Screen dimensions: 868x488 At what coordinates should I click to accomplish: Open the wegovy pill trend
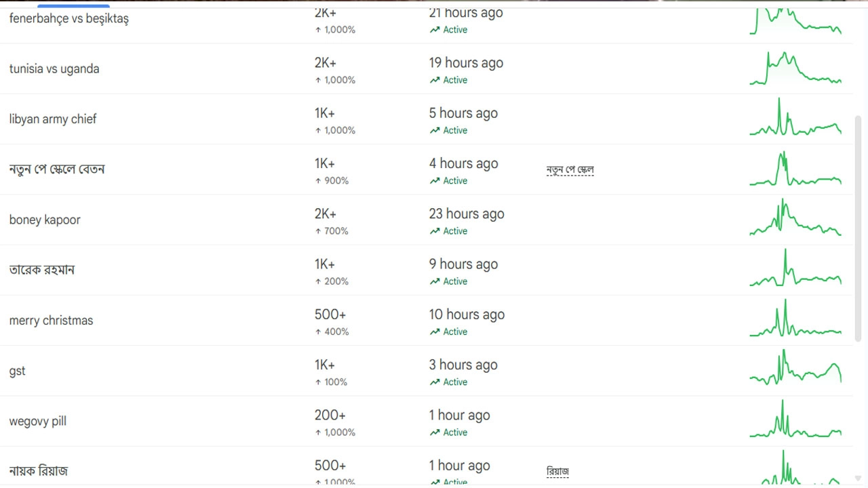click(38, 422)
